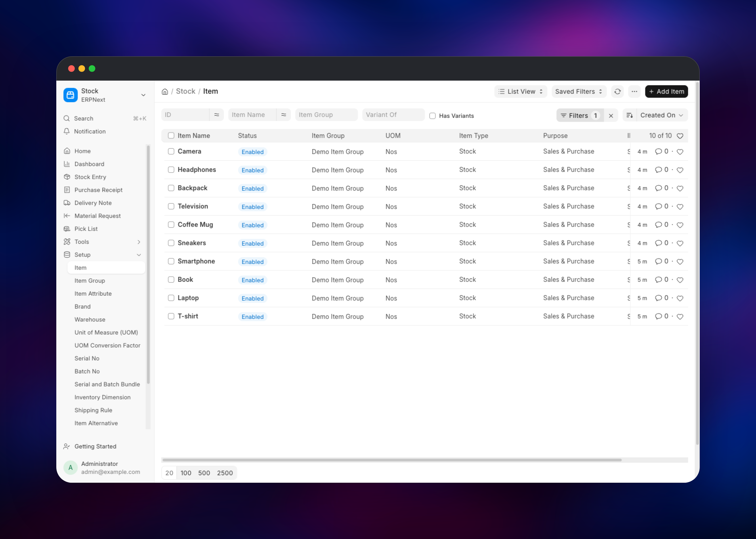Expand the Stock workspace switcher chevron
The height and width of the screenshot is (539, 756).
(143, 95)
